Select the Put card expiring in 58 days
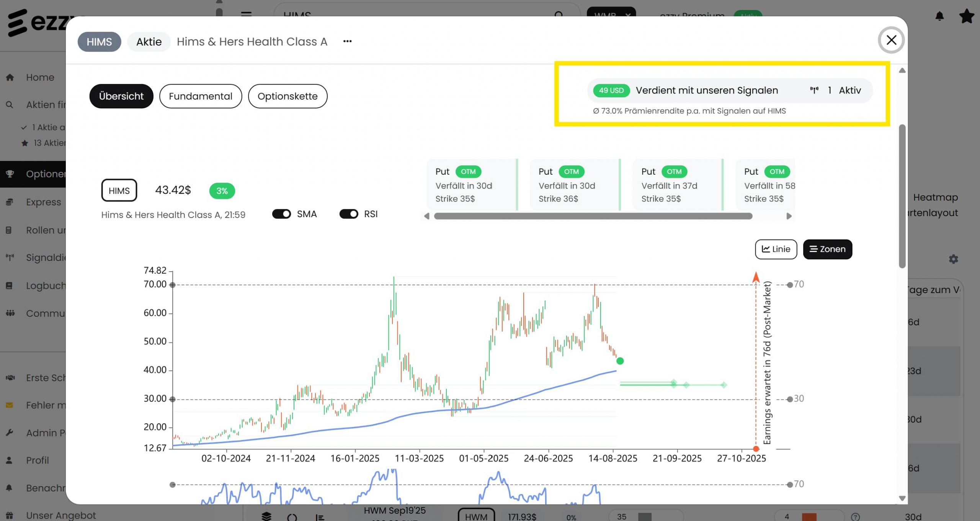The height and width of the screenshot is (521, 980). 766,185
